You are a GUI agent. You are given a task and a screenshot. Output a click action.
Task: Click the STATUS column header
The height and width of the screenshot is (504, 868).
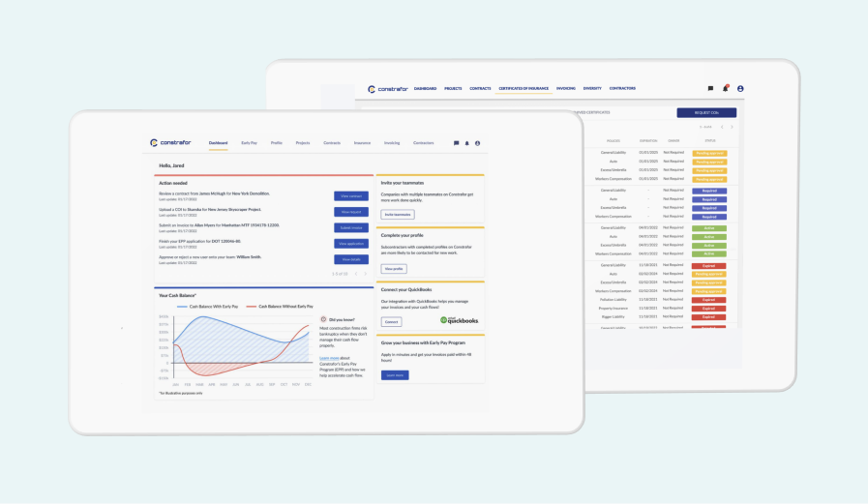709,141
